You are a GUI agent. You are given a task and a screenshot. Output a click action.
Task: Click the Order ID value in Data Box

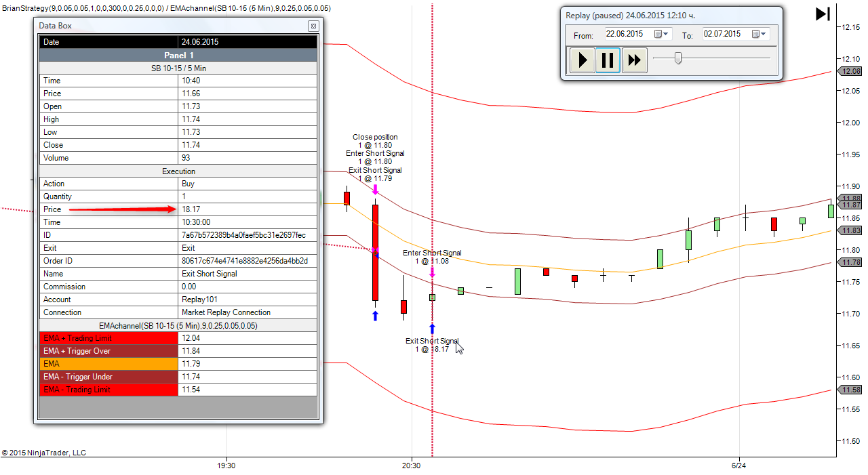pyautogui.click(x=248, y=261)
